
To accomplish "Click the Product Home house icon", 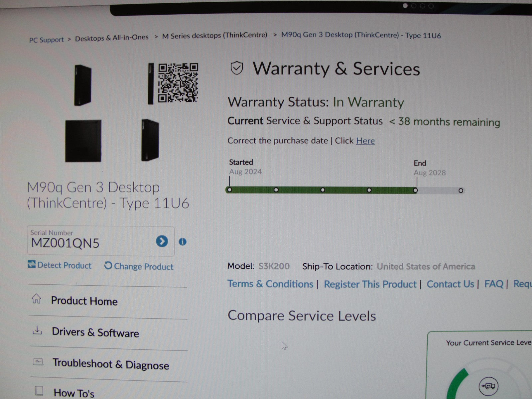I will click(36, 299).
